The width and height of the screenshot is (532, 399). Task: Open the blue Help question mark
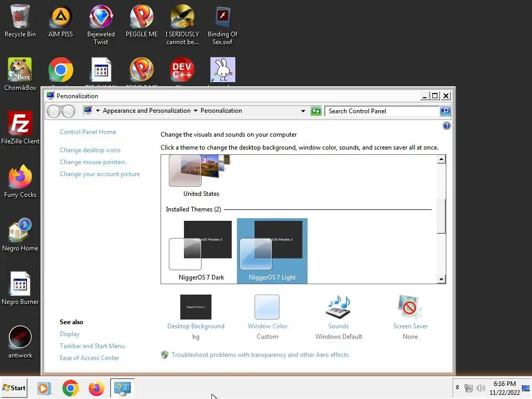click(446, 126)
